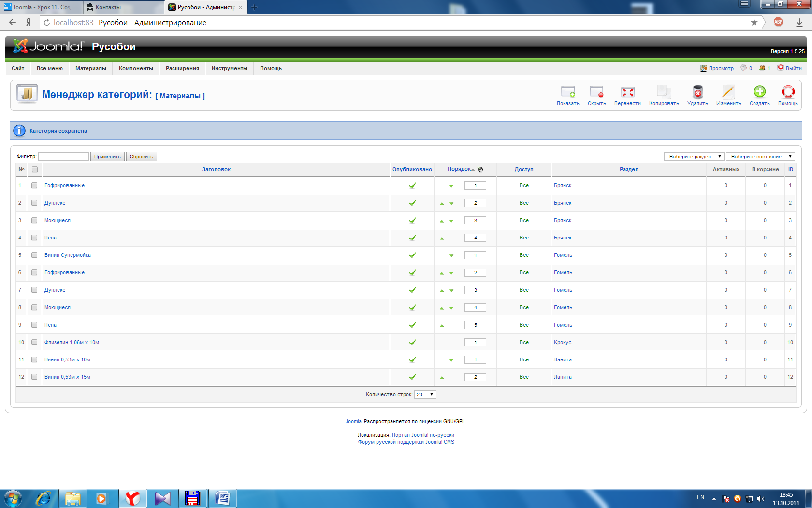
Task: Open Форум русской поддержки Joomla! CMS link
Action: click(406, 442)
